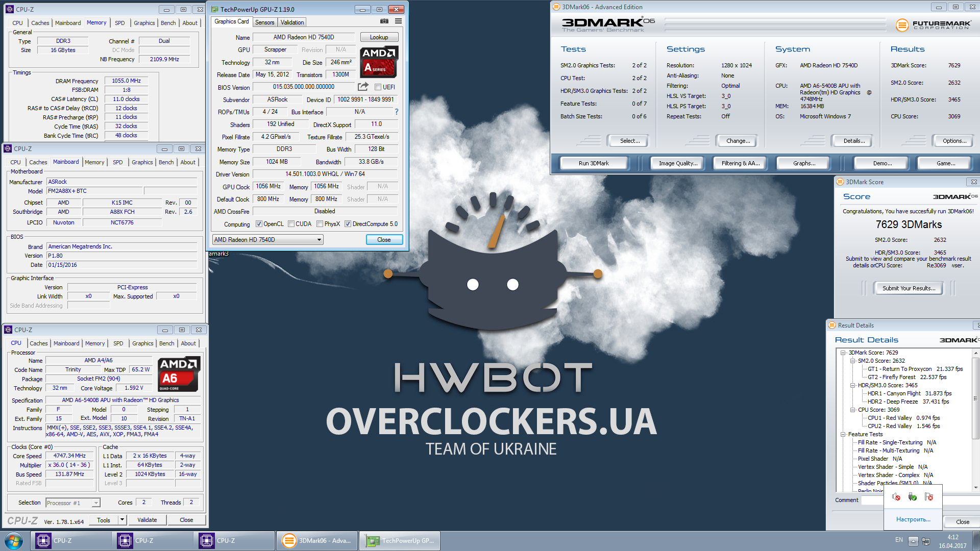The image size is (980, 551).
Task: Take a GPU-Z screenshot with the camera icon
Action: (x=384, y=21)
